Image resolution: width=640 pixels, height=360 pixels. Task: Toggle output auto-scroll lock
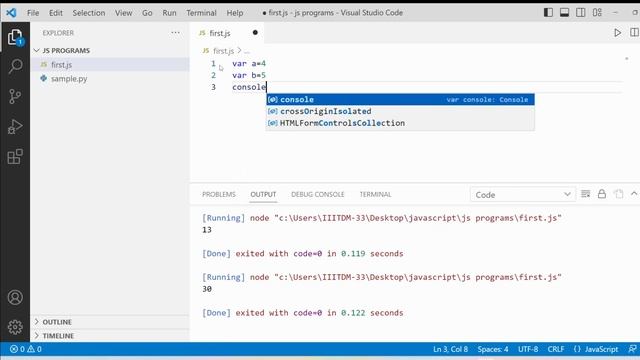click(602, 194)
